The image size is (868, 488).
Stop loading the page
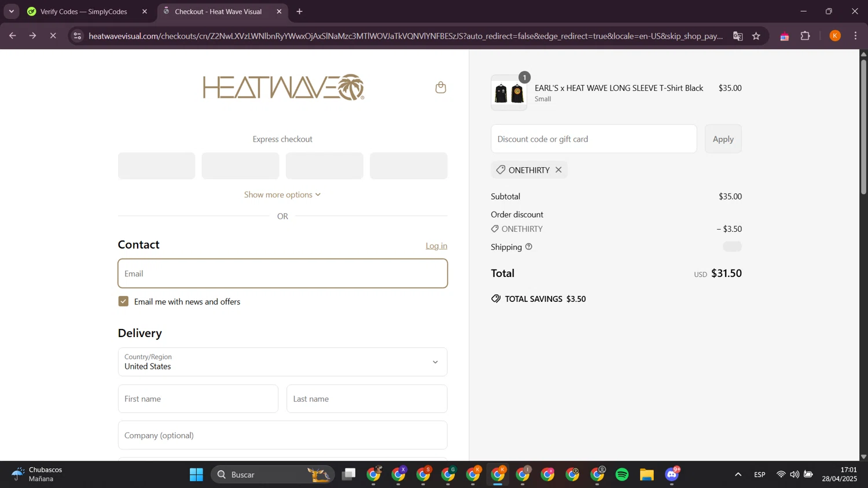(x=53, y=36)
